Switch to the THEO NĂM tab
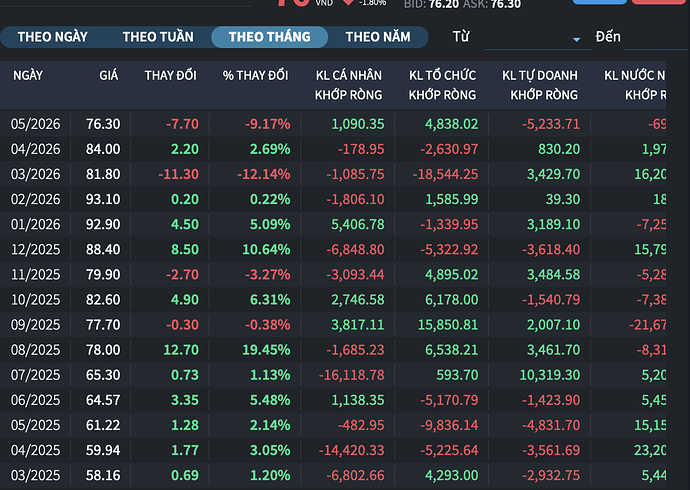The image size is (690, 490). click(x=378, y=37)
